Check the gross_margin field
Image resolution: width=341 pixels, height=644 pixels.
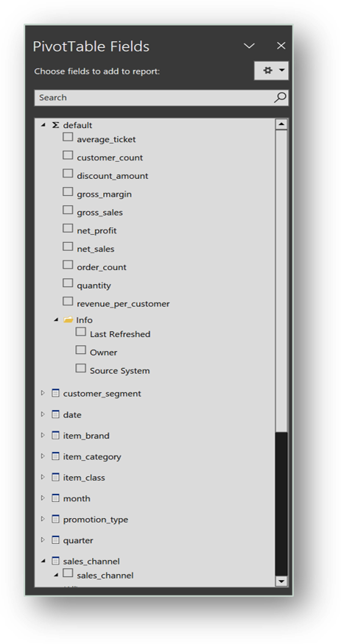point(68,191)
